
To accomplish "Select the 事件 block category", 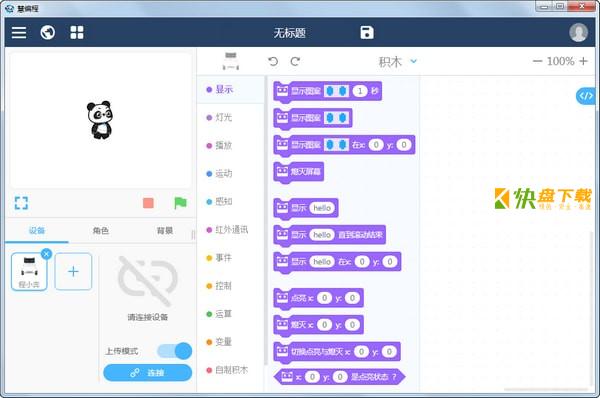I will [x=231, y=258].
